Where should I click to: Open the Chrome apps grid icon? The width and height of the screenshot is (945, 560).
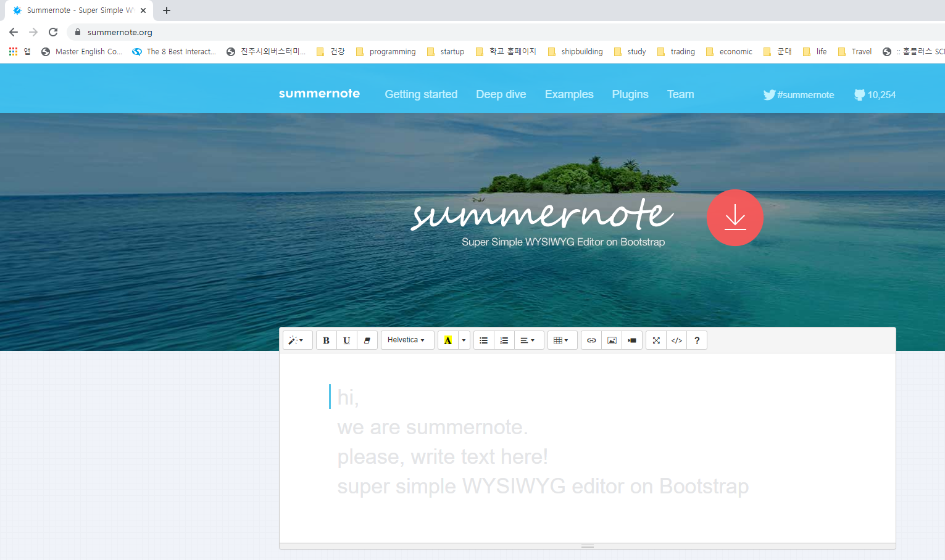coord(13,52)
